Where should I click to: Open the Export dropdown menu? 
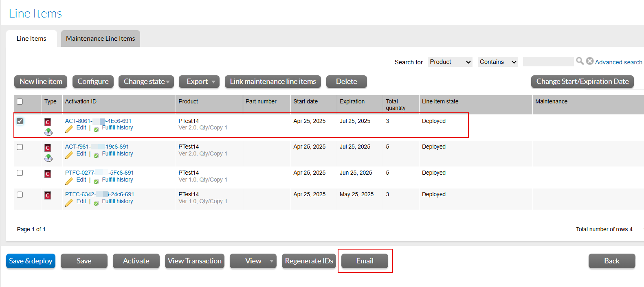[x=199, y=81]
